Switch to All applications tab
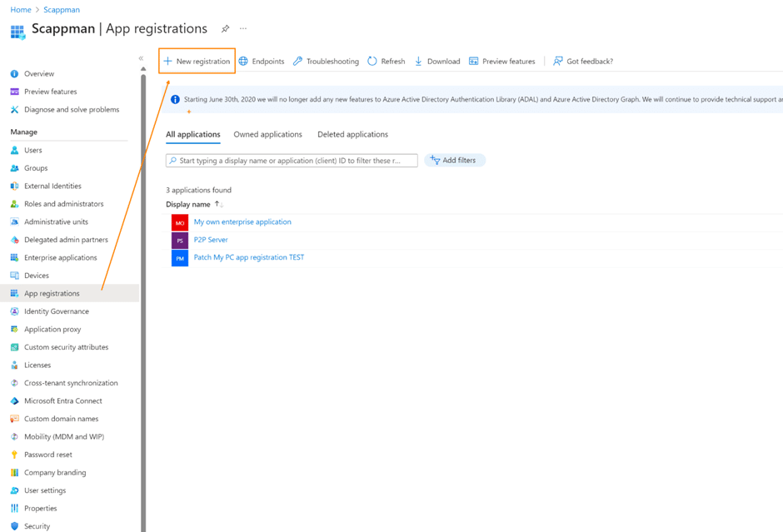The width and height of the screenshot is (783, 532). click(x=193, y=134)
